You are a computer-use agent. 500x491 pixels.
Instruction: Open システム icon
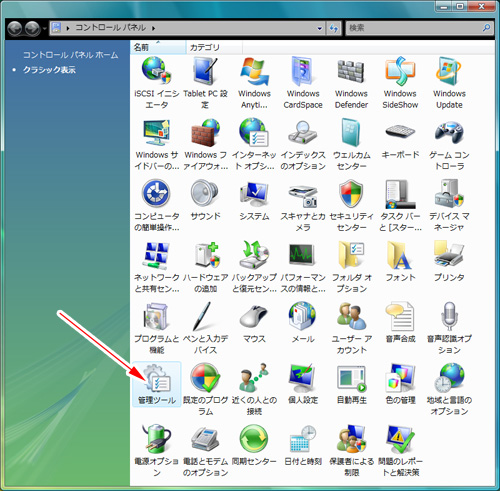click(254, 194)
